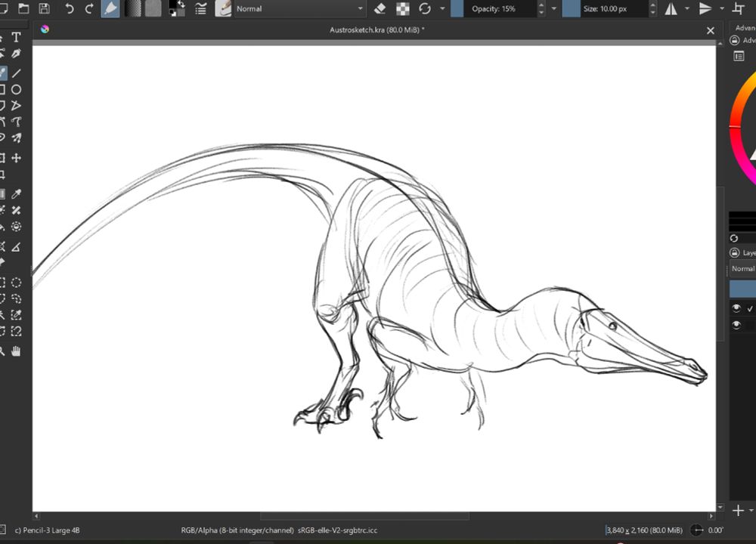This screenshot has height=544, width=756.
Task: Select the Magnetic selection tool
Action: pos(17,332)
